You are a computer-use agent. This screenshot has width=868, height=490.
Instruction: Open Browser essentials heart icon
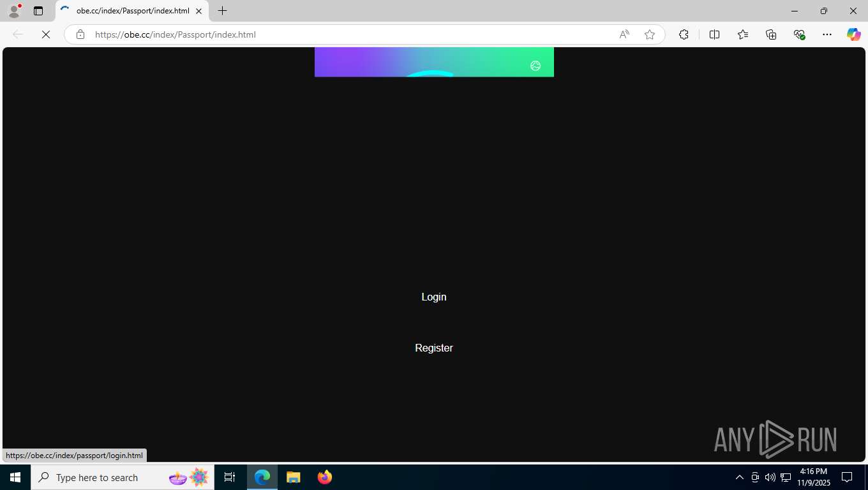pos(799,34)
